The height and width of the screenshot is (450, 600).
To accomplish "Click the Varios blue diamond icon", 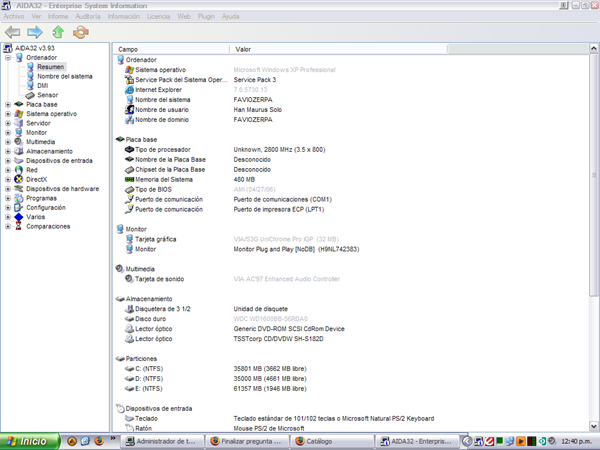I will coord(19,217).
